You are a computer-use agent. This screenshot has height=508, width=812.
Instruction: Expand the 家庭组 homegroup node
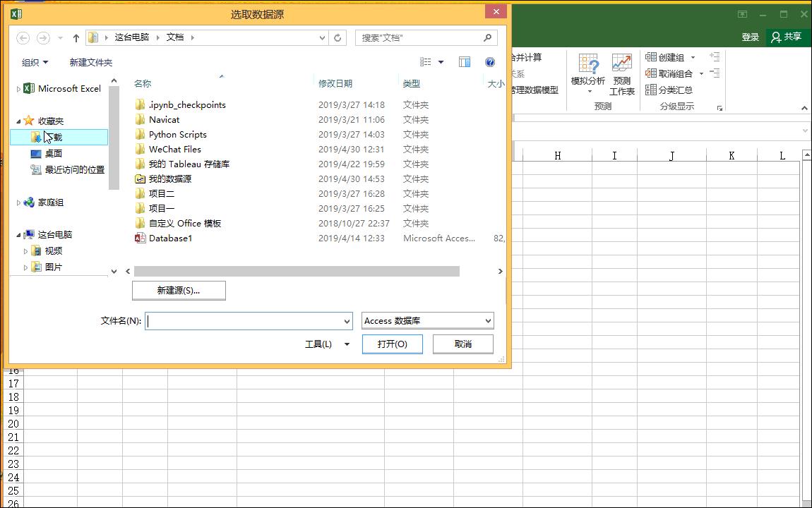click(x=18, y=202)
